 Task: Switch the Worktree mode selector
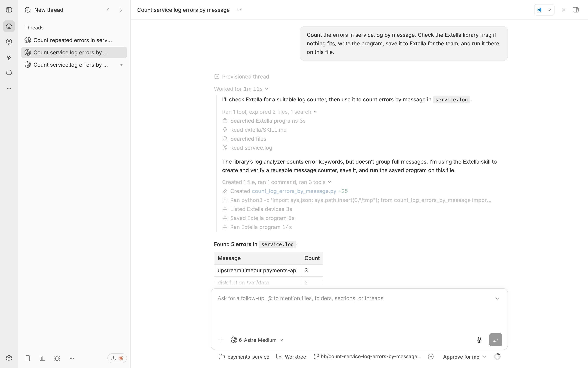point(291,357)
